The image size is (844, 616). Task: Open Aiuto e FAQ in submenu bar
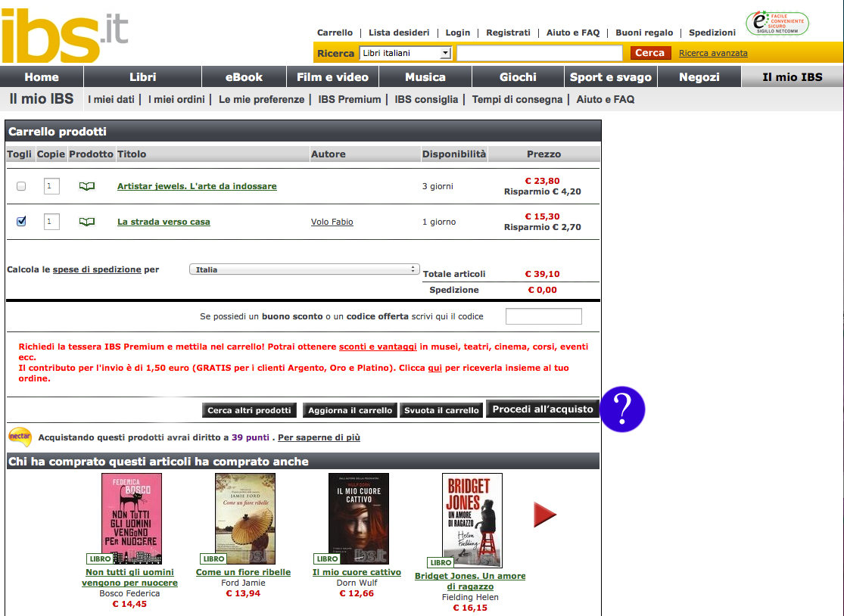click(606, 100)
